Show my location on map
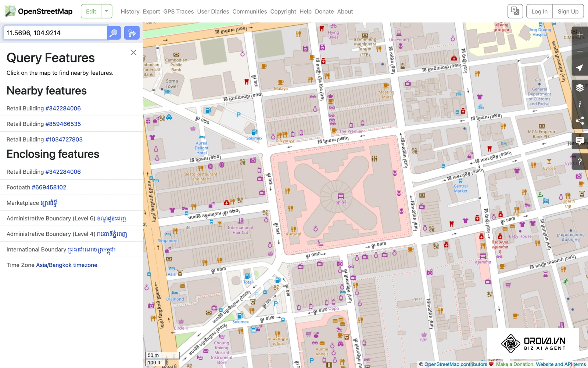This screenshot has width=588, height=368. (580, 68)
